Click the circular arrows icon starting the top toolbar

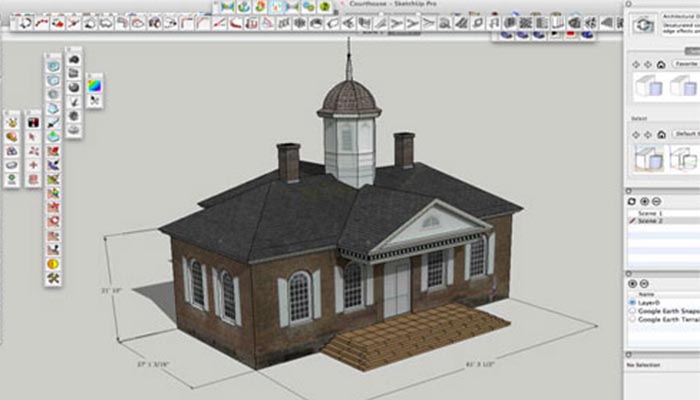coord(25,23)
